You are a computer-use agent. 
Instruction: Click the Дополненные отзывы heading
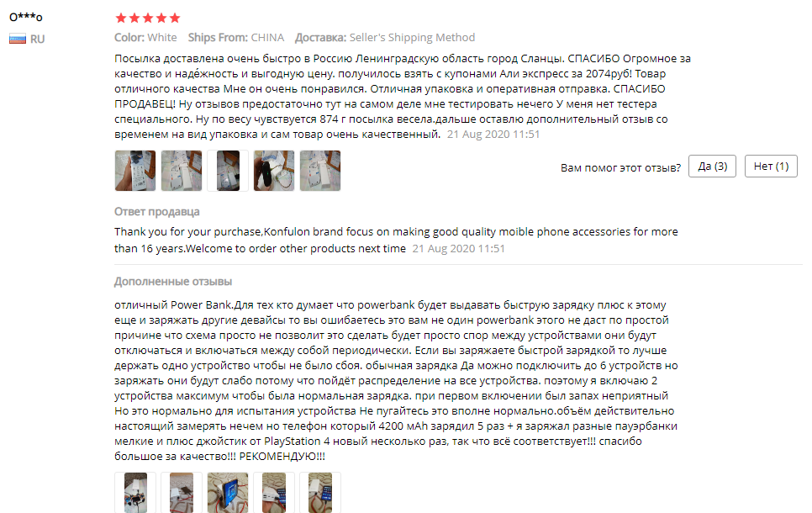tap(173, 282)
